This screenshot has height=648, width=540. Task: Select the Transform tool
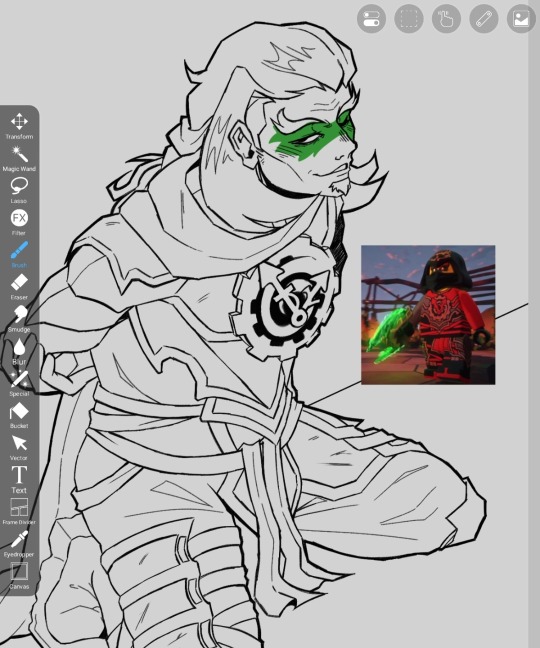19,126
